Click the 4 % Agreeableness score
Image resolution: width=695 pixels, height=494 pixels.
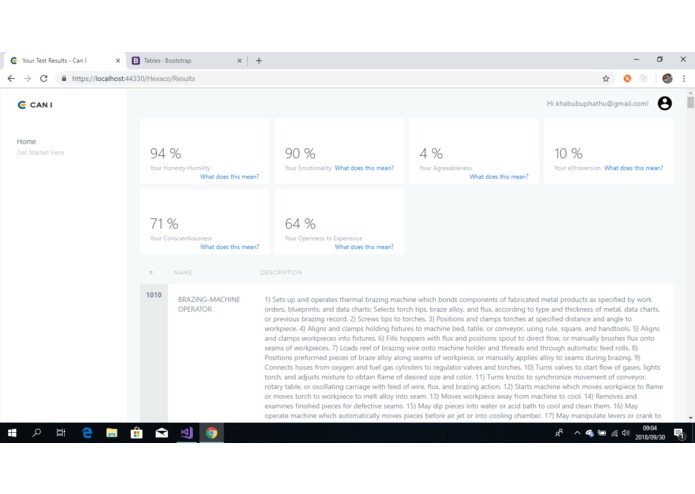click(431, 154)
